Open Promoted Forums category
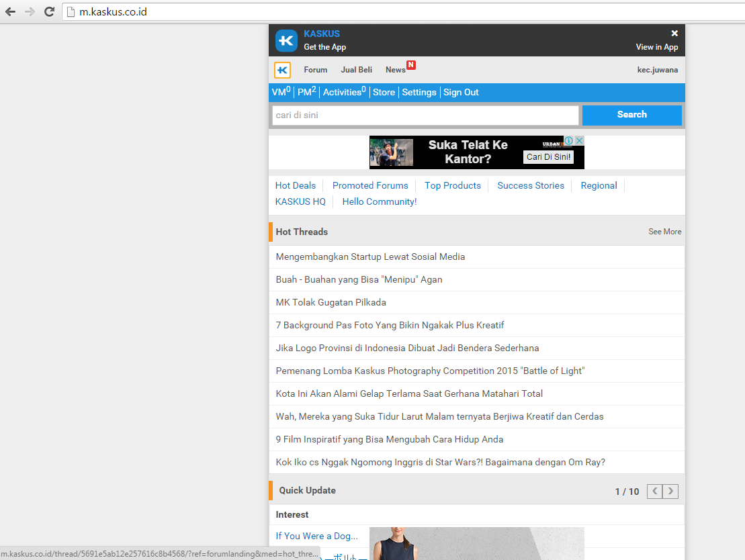745x560 pixels. (370, 186)
